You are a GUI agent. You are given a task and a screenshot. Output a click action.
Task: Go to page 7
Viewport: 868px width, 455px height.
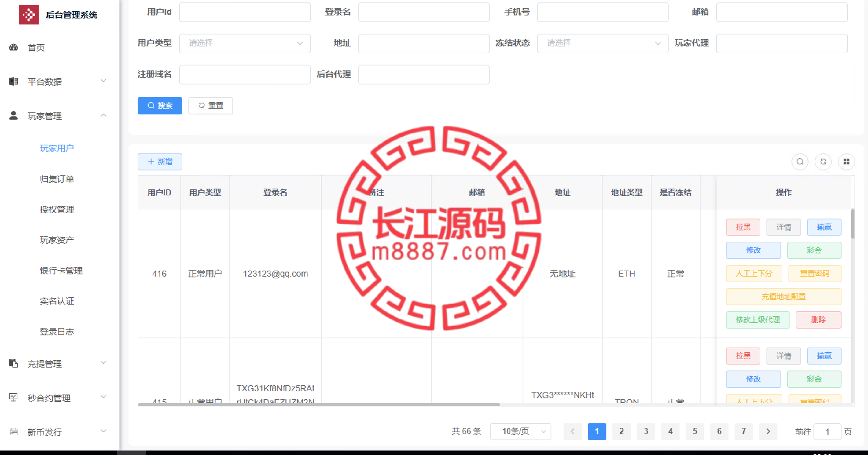click(744, 431)
